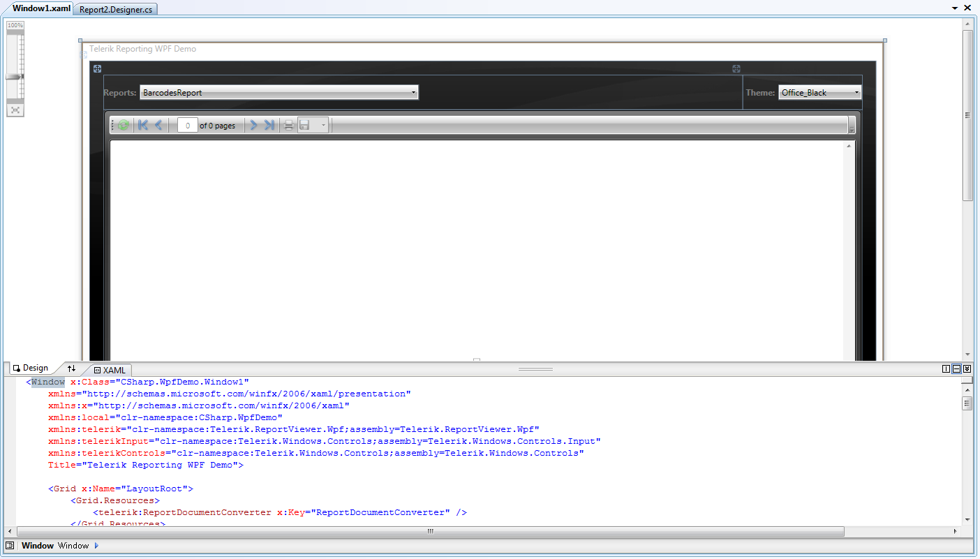980x559 pixels.
Task: Click the xmlns:telerikInput line in XAML
Action: [x=325, y=441]
